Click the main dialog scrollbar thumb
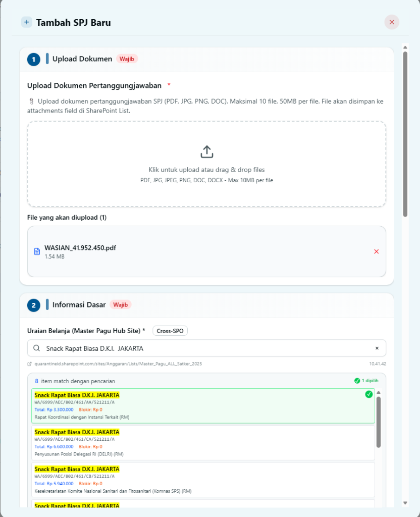 pyautogui.click(x=405, y=134)
